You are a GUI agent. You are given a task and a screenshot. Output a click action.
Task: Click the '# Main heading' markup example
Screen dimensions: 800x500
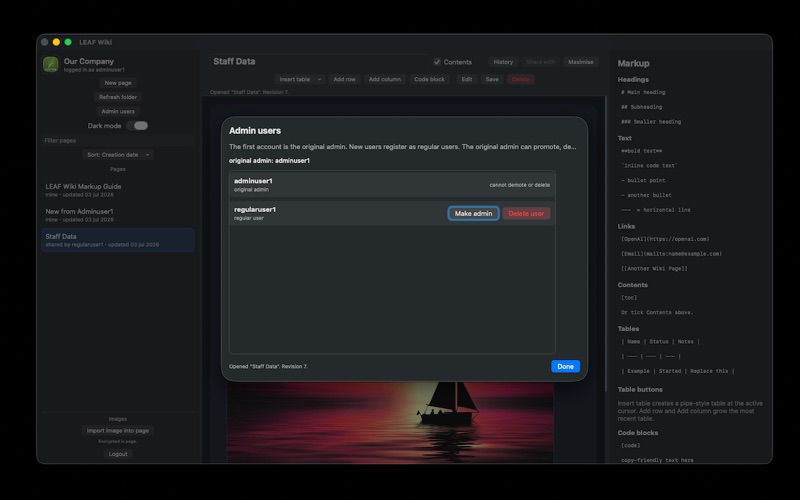[x=643, y=92]
